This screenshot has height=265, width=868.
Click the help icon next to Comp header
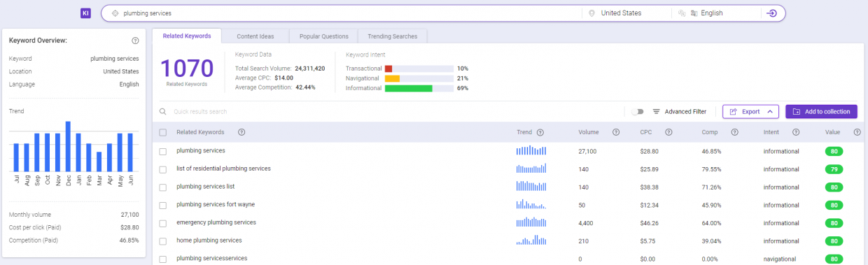pyautogui.click(x=734, y=132)
